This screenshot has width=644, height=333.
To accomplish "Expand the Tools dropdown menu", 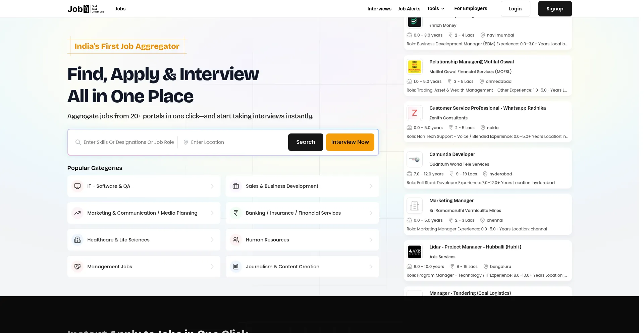I will (435, 9).
